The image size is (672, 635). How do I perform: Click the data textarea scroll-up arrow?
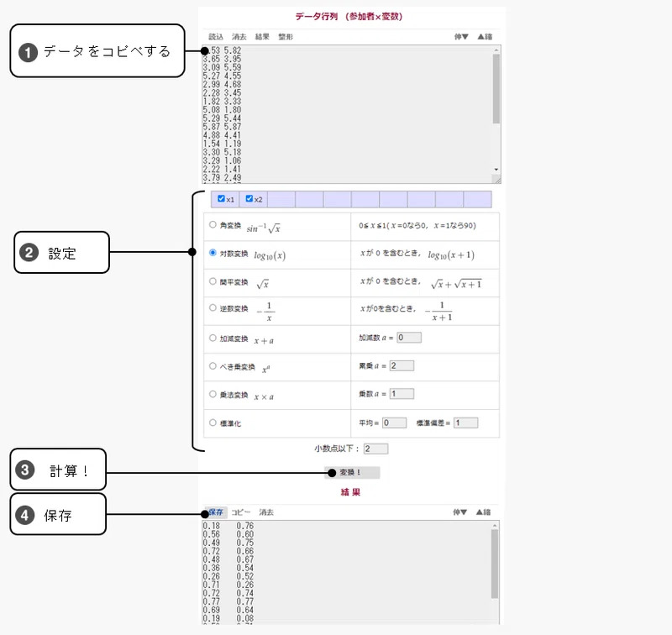(496, 50)
